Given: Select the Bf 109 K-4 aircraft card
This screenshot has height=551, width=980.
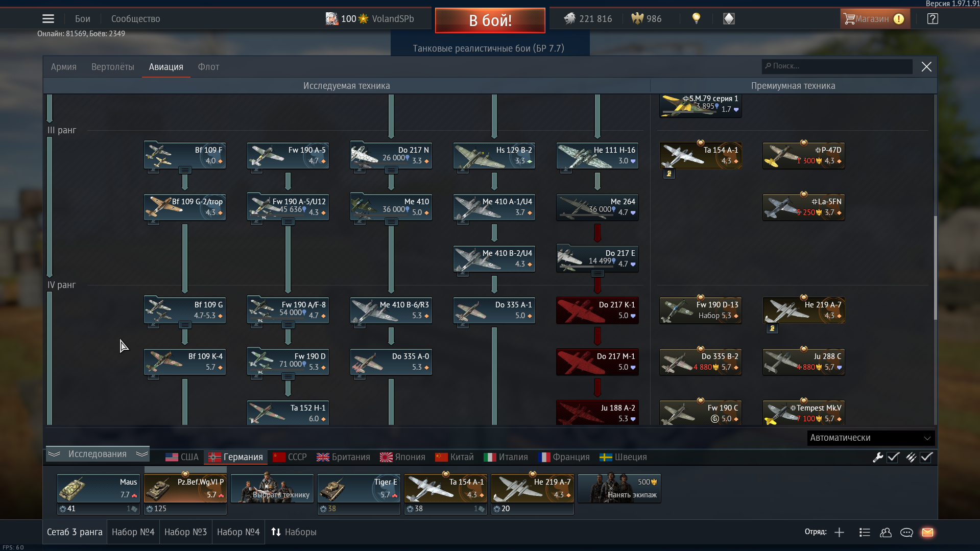Looking at the screenshot, I should point(185,362).
